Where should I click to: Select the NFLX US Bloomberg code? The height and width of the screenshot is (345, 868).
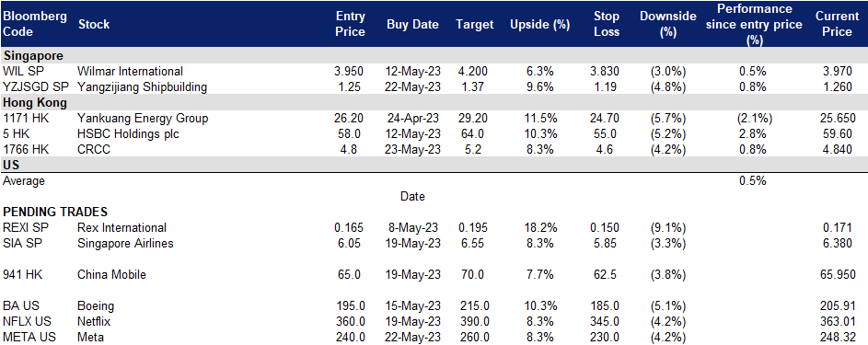point(25,321)
